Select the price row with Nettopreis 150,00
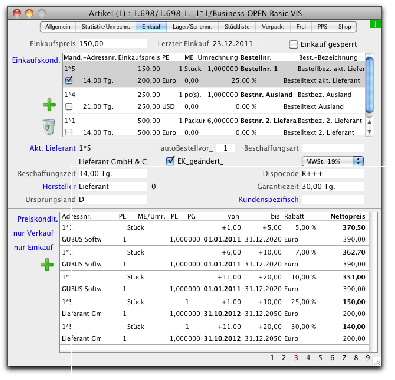This screenshot has width=395, height=380. (x=214, y=308)
